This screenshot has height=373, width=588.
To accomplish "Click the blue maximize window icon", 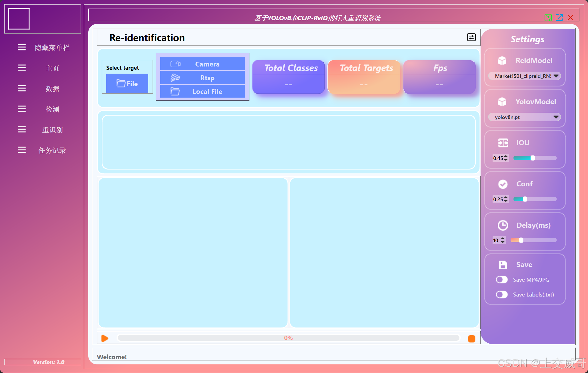I will (559, 18).
